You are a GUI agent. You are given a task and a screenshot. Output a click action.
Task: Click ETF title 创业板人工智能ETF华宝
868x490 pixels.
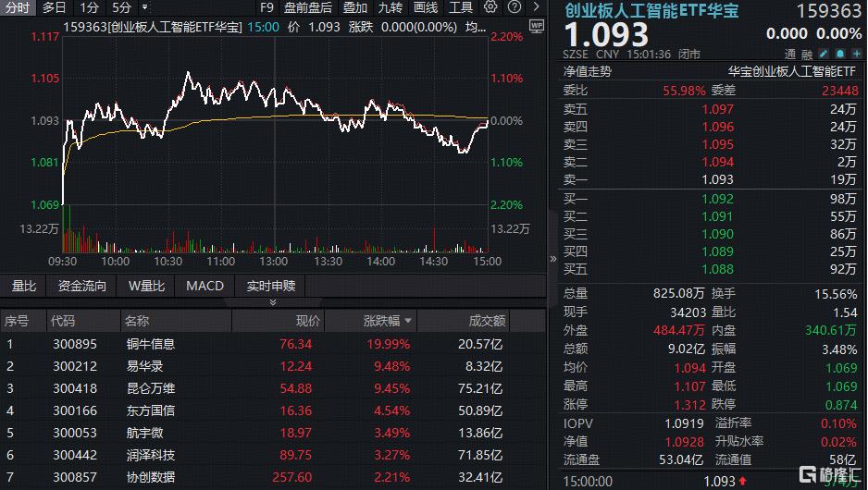click(x=651, y=10)
